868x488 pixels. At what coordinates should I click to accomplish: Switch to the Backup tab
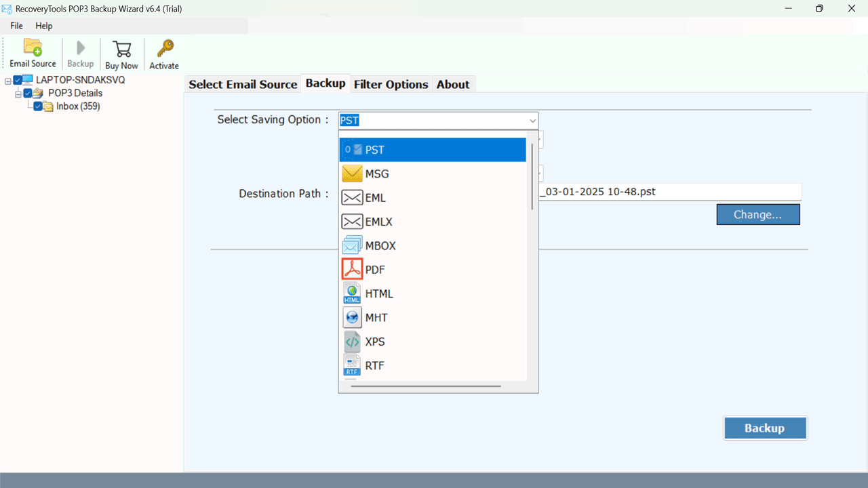point(325,83)
